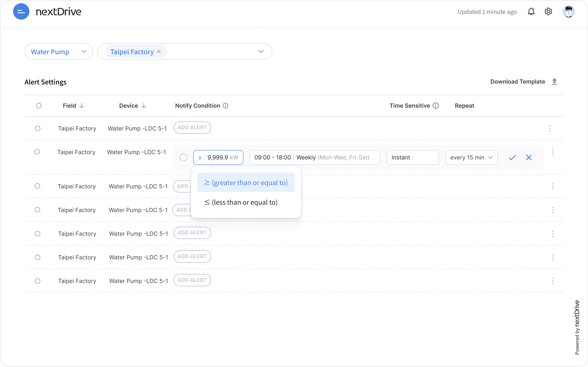Expand the Taipei Factory filter chevron
Image resolution: width=588 pixels, height=367 pixels.
[261, 51]
